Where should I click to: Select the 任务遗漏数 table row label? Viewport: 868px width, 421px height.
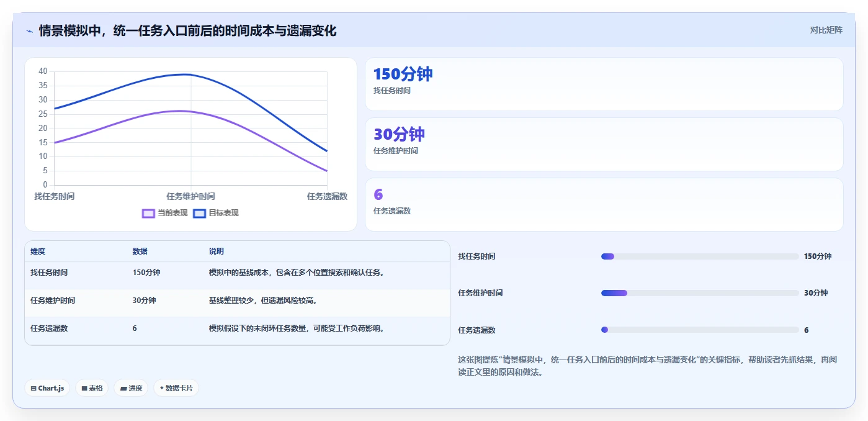tap(49, 328)
